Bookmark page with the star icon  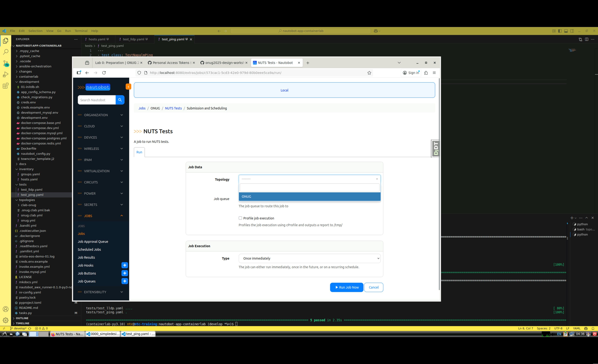tap(369, 73)
